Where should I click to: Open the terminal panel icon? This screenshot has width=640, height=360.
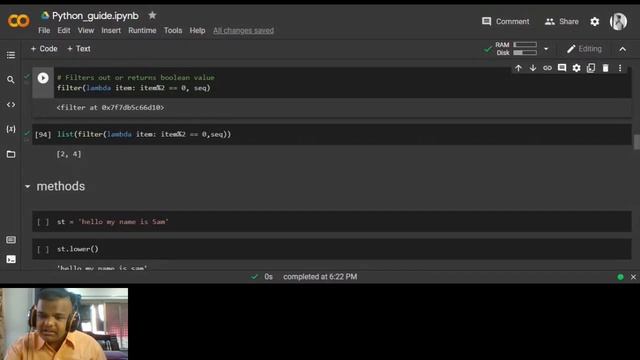(11, 259)
